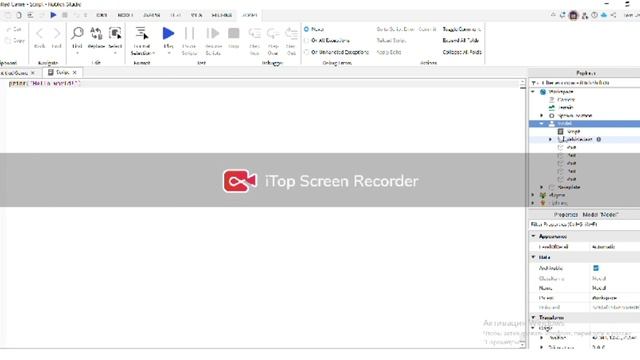Click the Reload Script button

click(x=391, y=40)
